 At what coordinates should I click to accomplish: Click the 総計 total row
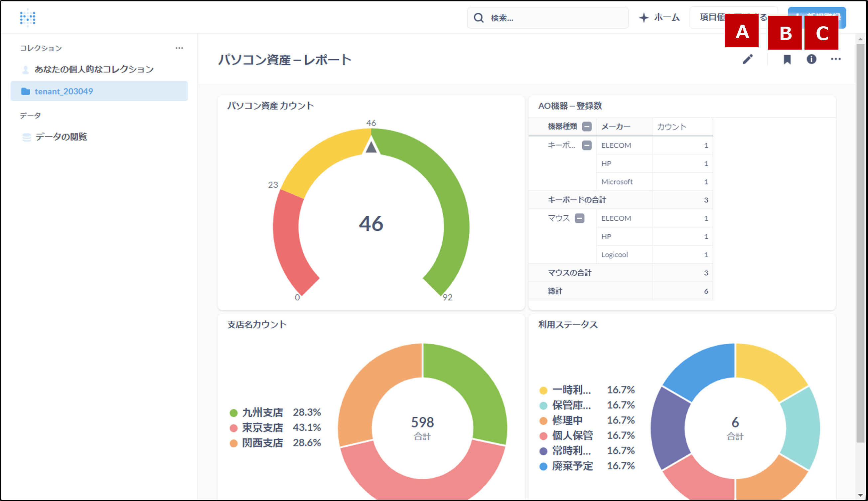621,291
